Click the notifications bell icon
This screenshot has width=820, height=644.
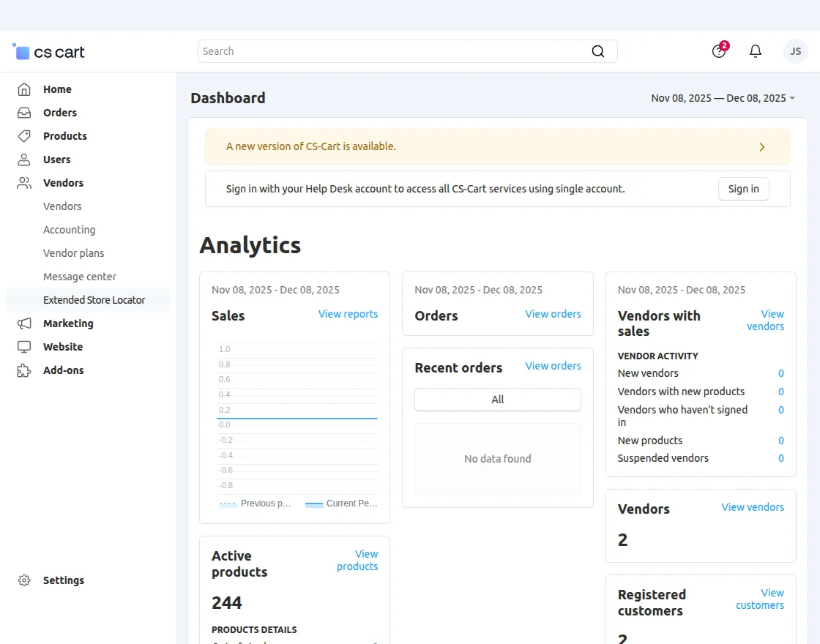pos(756,50)
